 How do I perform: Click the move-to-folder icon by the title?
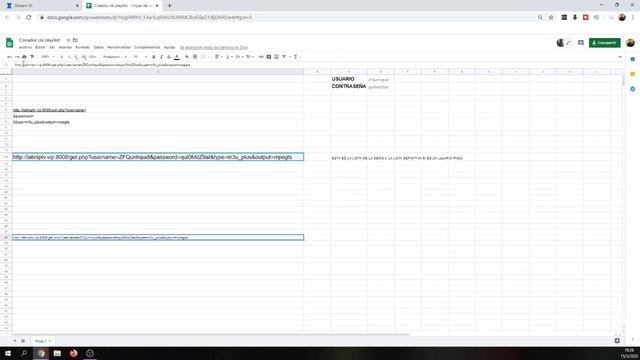click(75, 40)
